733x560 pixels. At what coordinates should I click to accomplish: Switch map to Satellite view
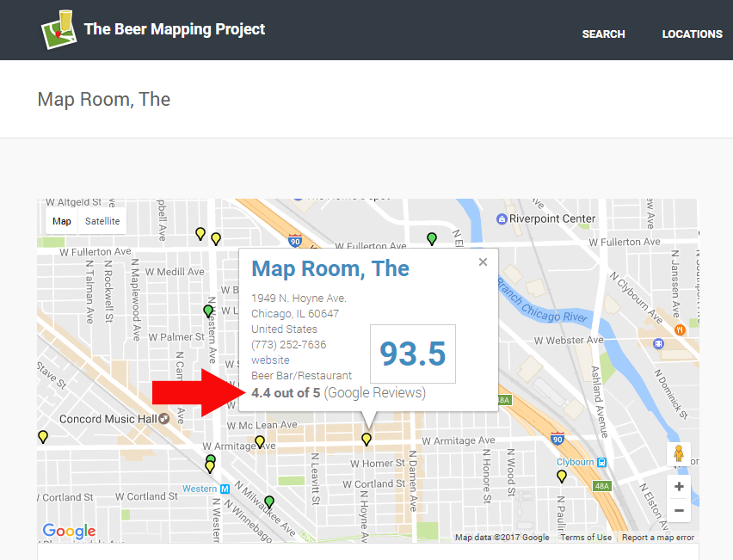(102, 221)
